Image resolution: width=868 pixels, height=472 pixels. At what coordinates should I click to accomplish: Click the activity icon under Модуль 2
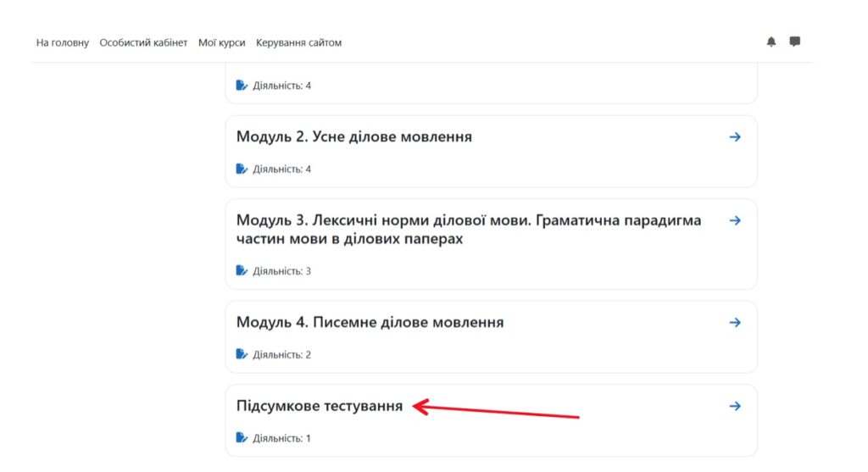click(242, 169)
